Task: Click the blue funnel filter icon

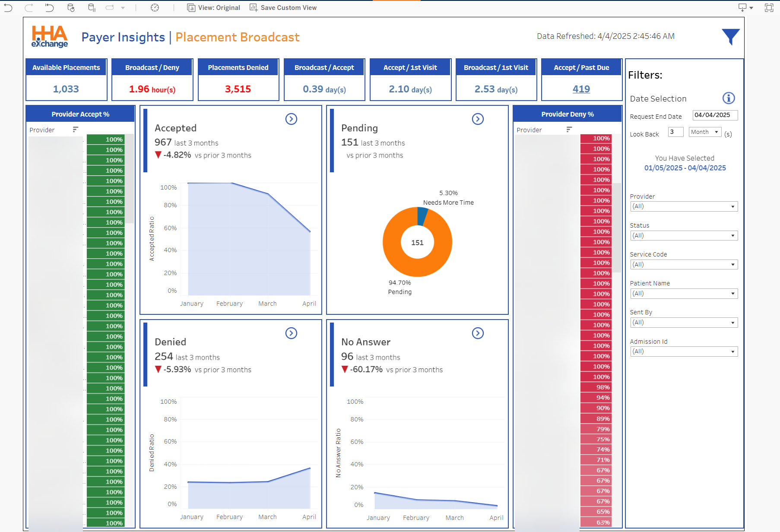Action: point(730,37)
